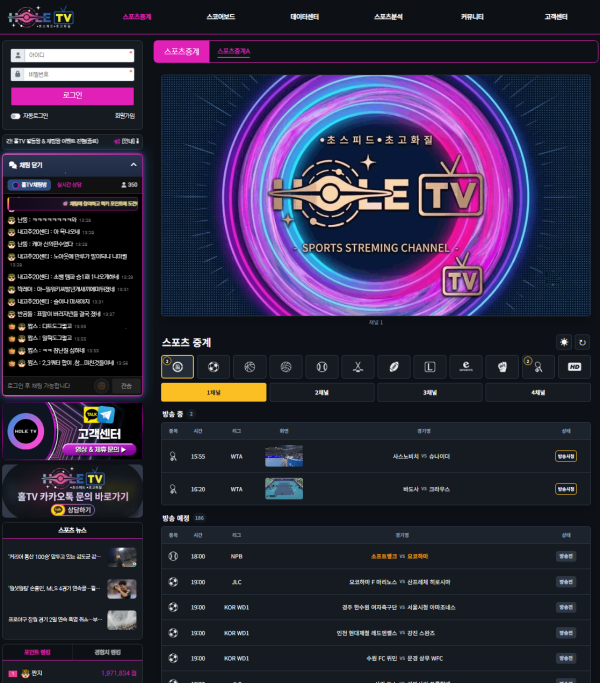Viewport: 600px width, 683px height.
Task: Click the megaphone notice icon
Action: tap(117, 141)
